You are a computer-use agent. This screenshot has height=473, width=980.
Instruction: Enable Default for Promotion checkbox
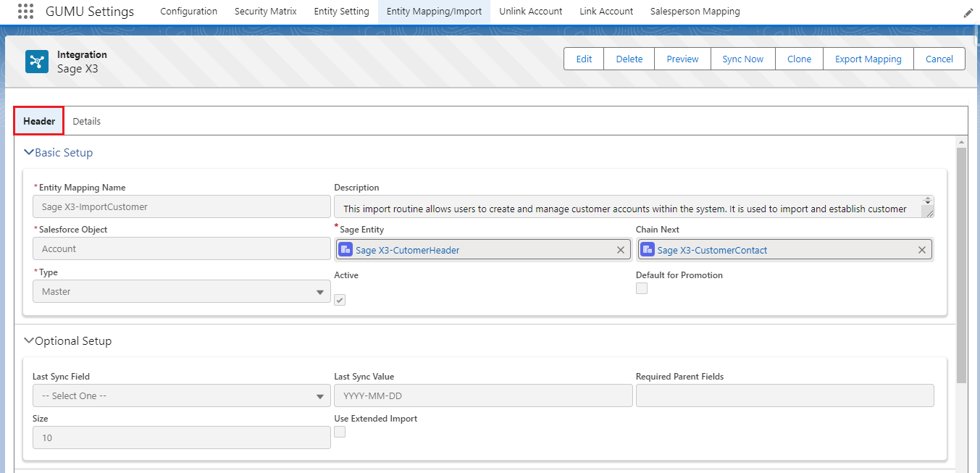642,288
